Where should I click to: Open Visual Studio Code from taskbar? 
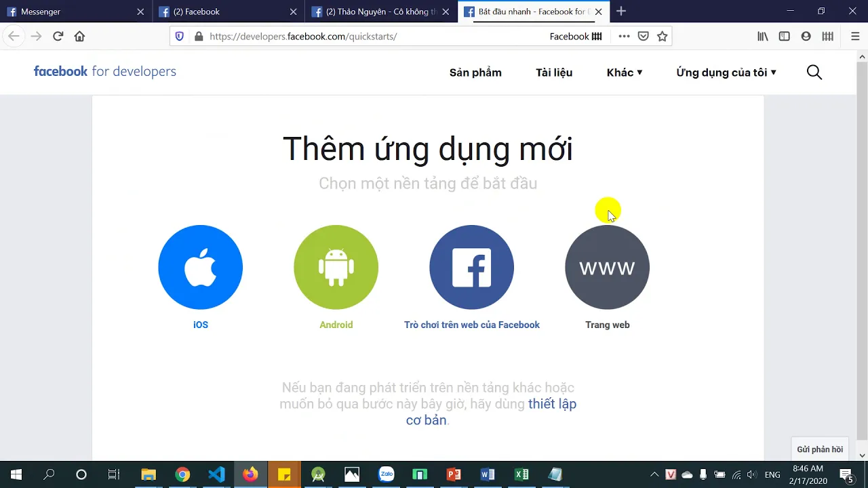[216, 474]
